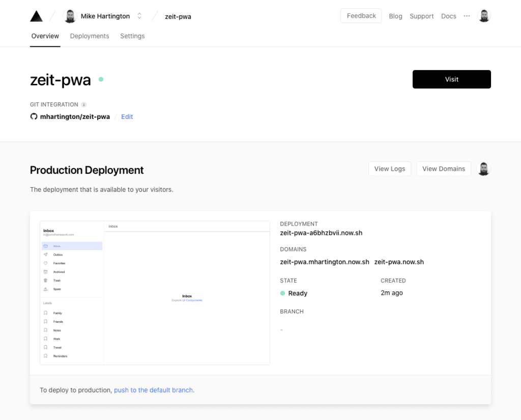Screen dimensions: 521x420
Task: Click the profile avatar in the top-right corner
Action: [484, 16]
